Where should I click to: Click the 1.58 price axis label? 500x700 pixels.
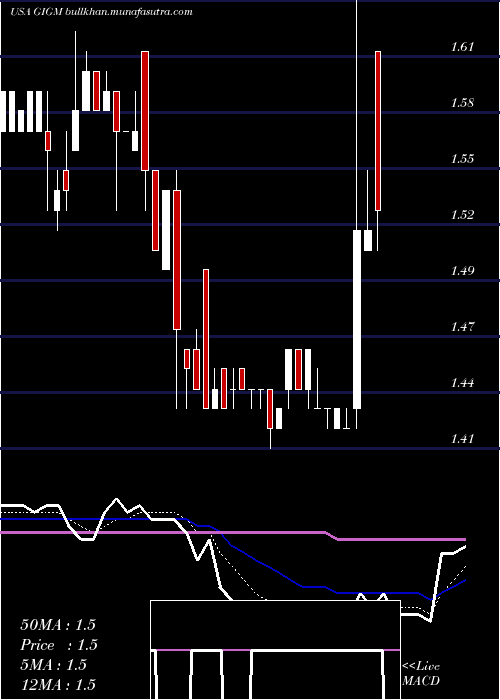click(462, 103)
